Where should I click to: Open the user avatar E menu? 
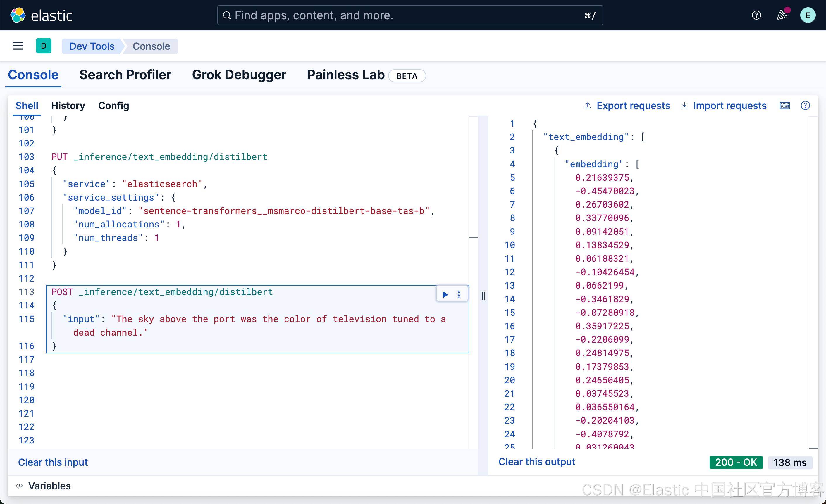tap(808, 15)
